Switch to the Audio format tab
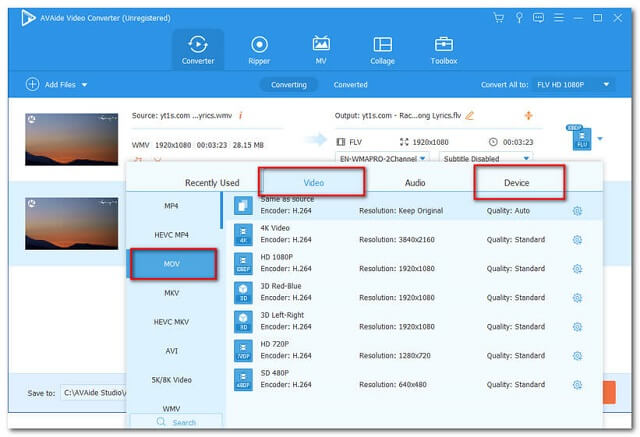 coord(415,183)
